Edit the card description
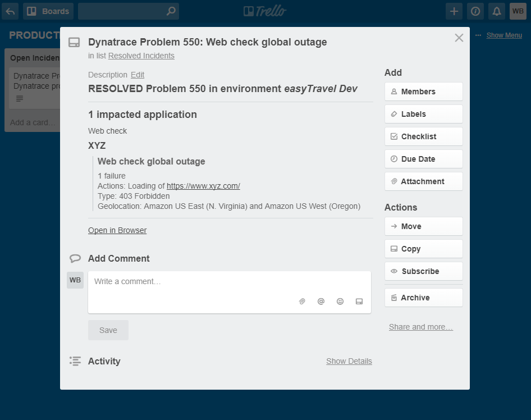The image size is (531, 420). tap(138, 75)
